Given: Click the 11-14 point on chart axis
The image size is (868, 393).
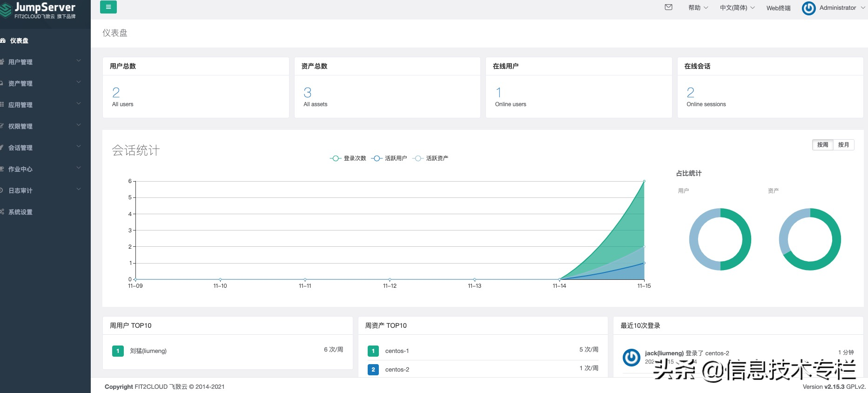Looking at the screenshot, I should [x=559, y=280].
